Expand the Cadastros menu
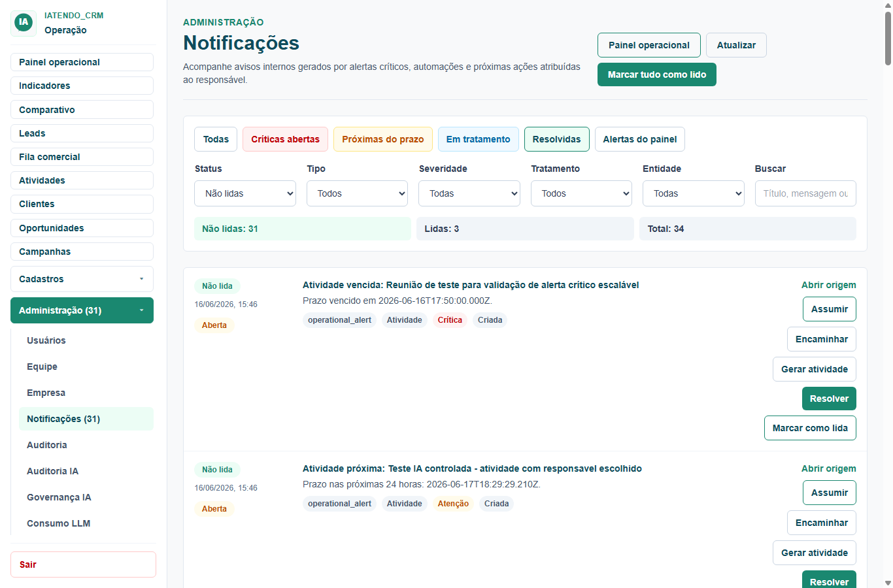This screenshot has width=893, height=588. click(x=82, y=279)
